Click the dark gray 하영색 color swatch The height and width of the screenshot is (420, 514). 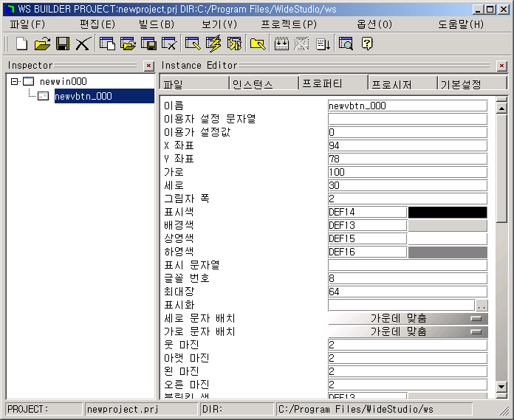(x=448, y=252)
